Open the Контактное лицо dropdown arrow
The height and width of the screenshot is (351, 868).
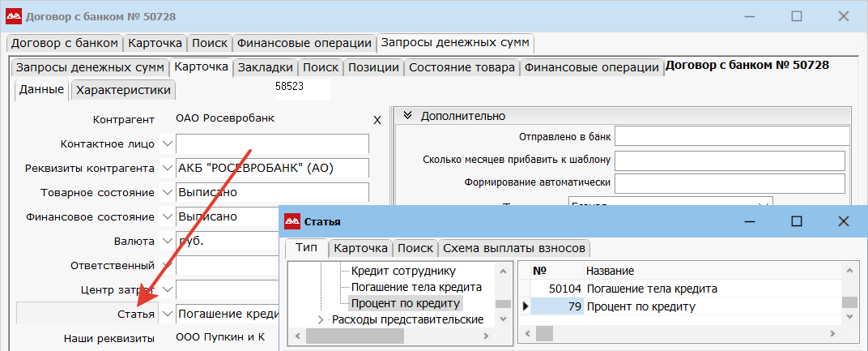pos(168,143)
